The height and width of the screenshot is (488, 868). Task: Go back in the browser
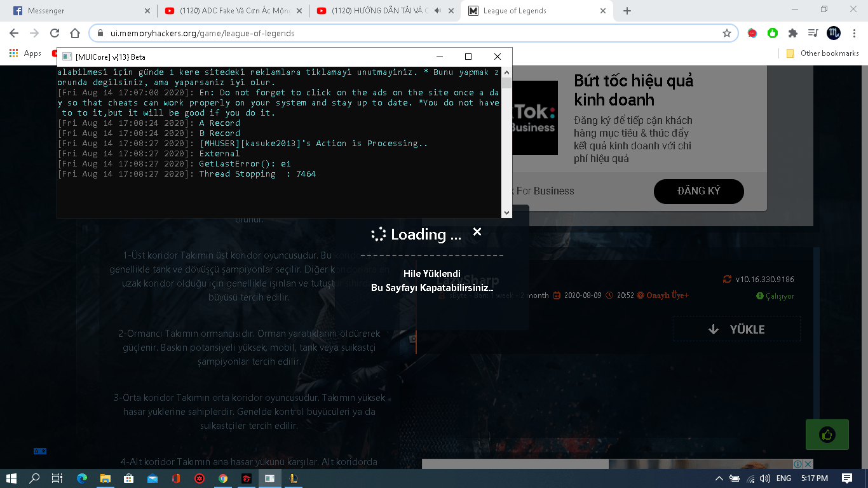14,33
